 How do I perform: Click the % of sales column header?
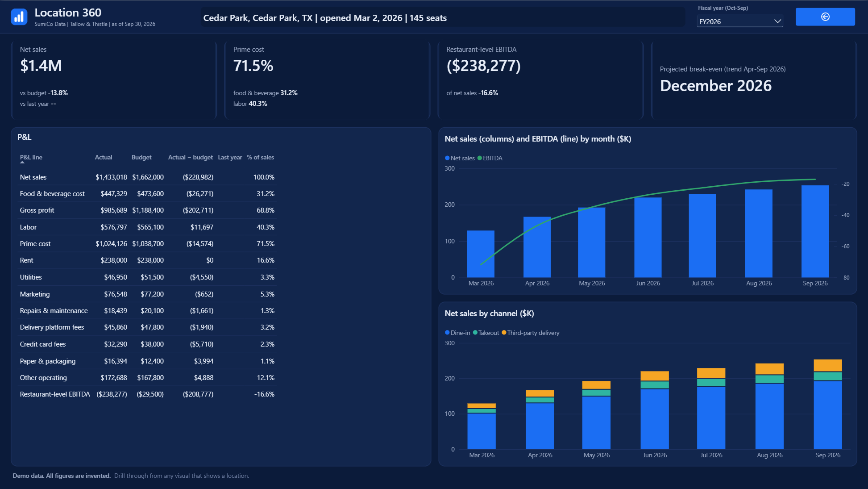[x=261, y=157]
